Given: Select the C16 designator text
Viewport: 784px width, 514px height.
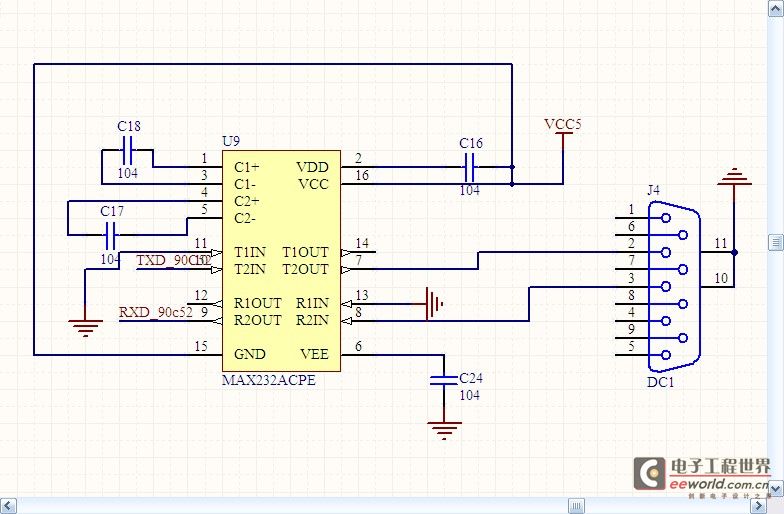Looking at the screenshot, I should 471,144.
